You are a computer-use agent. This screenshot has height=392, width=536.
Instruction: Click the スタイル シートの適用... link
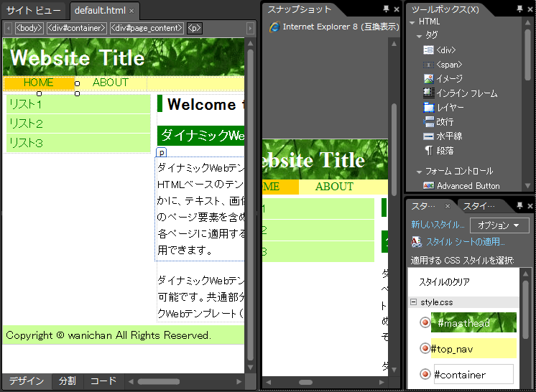click(x=466, y=242)
